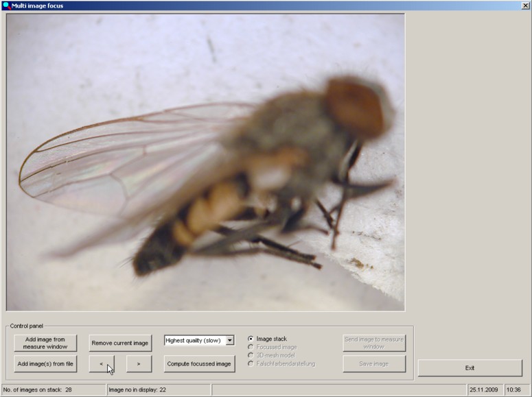This screenshot has height=397, width=532.
Task: Click the Highest quality (slow) combo box text
Action: click(194, 340)
